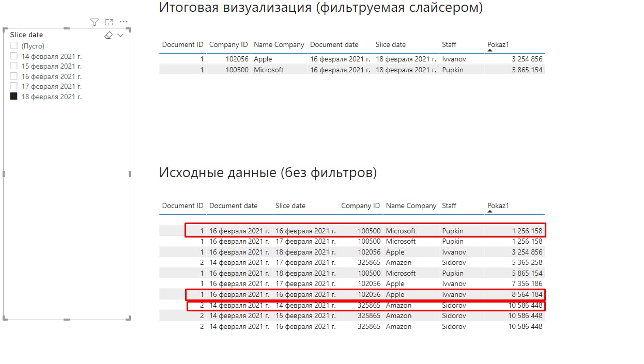Screen dimensions: 644x364
Task: Tick the 14 февраля 2021 г. checkbox
Action: (14, 56)
